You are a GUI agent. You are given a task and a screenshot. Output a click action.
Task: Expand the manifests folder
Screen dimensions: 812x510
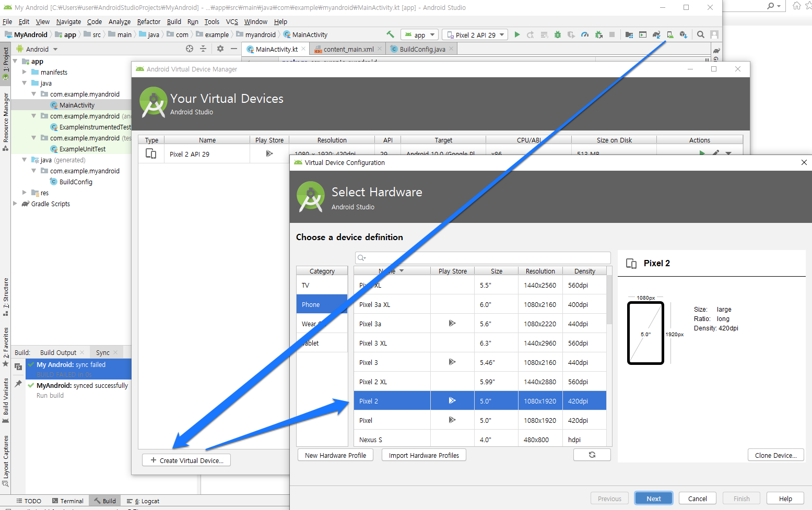click(x=24, y=72)
